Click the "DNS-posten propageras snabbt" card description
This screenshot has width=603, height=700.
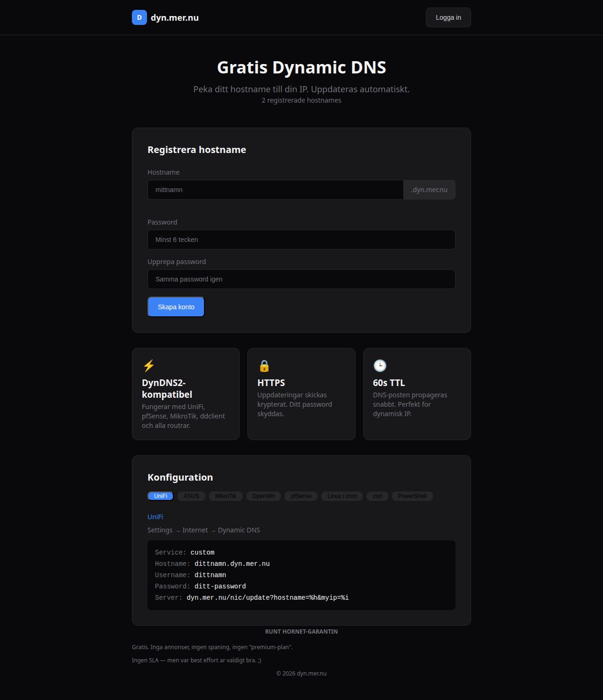point(410,404)
